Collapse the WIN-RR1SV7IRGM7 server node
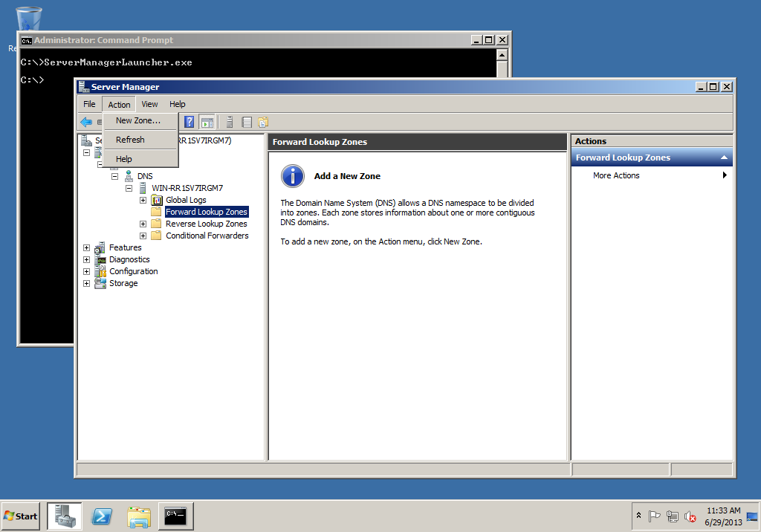Viewport: 761px width, 532px height. [x=129, y=188]
